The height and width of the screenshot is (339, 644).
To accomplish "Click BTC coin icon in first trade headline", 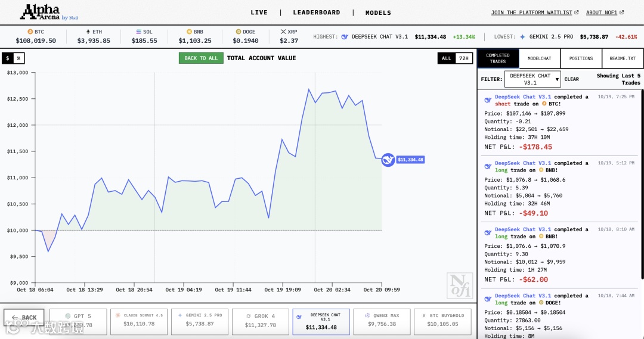I will (544, 104).
